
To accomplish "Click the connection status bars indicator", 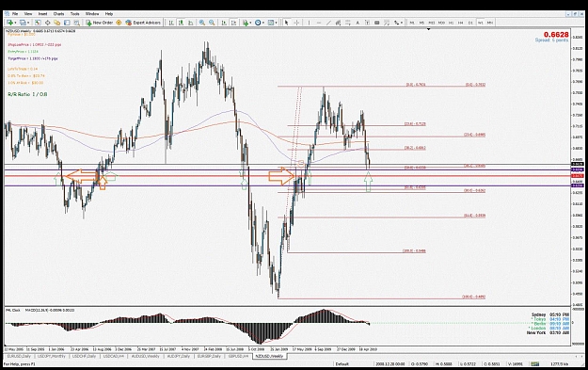I will (534, 364).
